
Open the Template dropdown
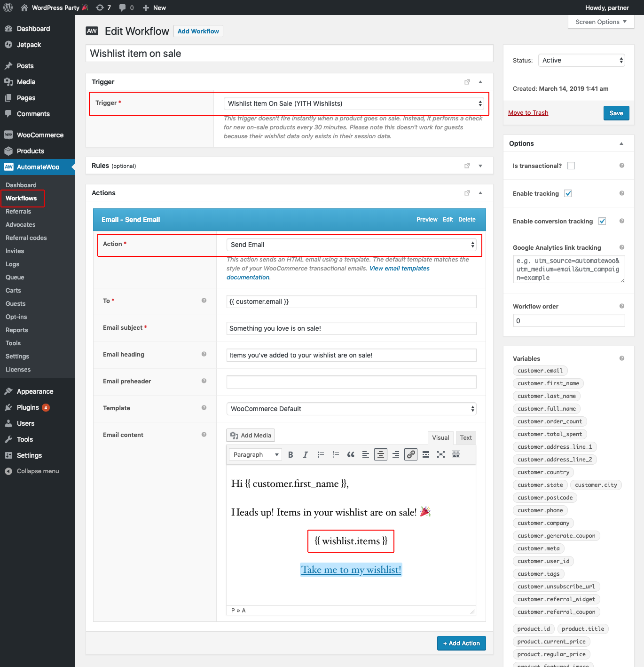pyautogui.click(x=352, y=409)
